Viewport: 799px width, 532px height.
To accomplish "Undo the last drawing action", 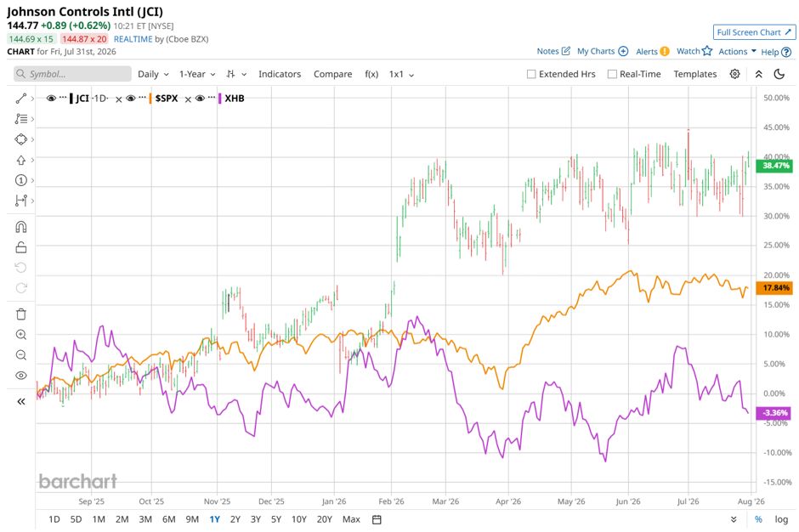I will click(x=21, y=268).
